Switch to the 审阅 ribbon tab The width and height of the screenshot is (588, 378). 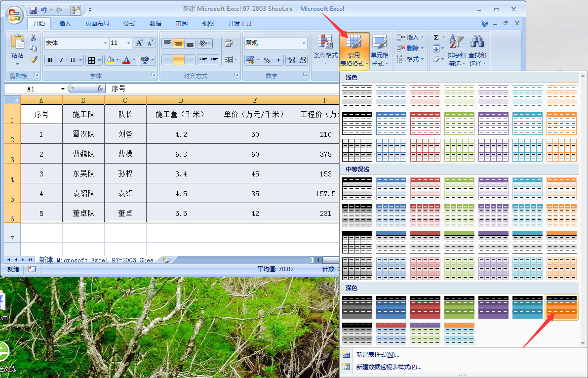coord(182,23)
